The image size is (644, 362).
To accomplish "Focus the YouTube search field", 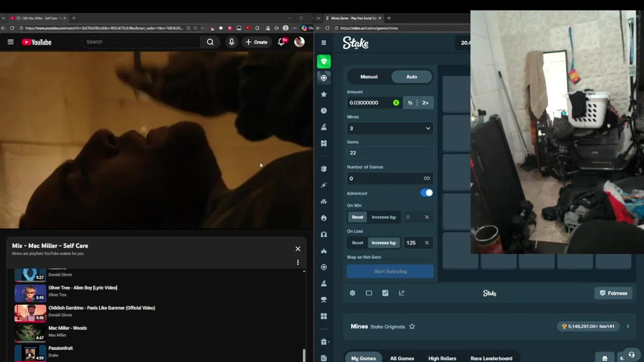I will pyautogui.click(x=142, y=42).
